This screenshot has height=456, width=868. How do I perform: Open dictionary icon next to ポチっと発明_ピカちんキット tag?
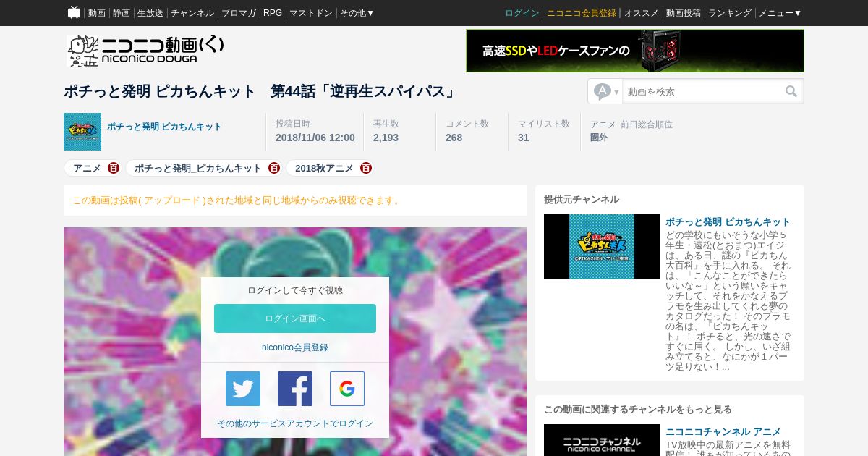(274, 168)
